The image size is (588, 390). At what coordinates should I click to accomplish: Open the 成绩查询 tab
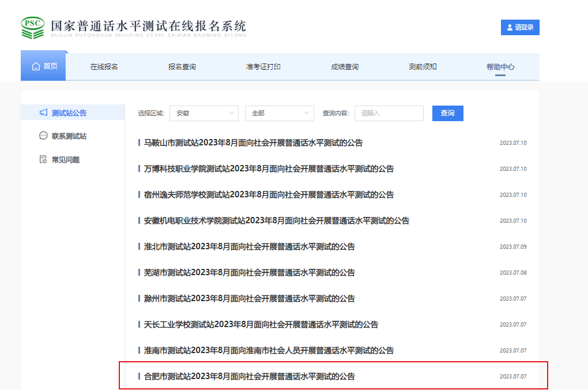[x=344, y=67]
